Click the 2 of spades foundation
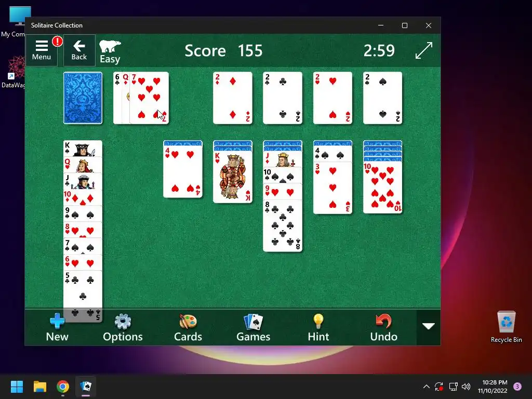This screenshot has width=532, height=399. click(382, 98)
